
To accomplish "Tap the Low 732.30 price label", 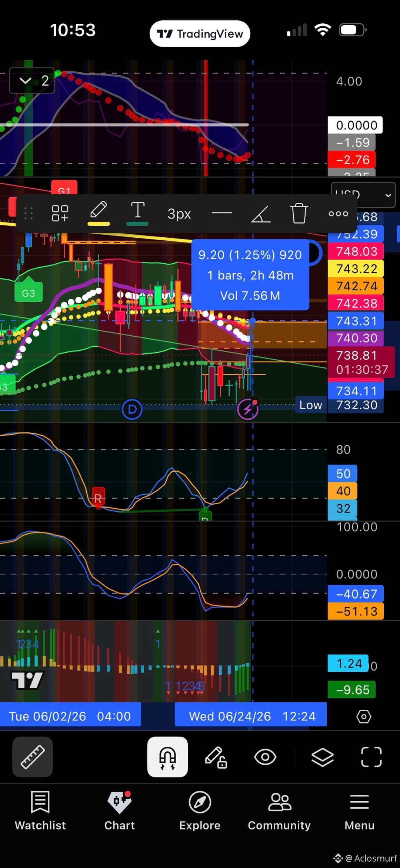I will click(x=339, y=405).
